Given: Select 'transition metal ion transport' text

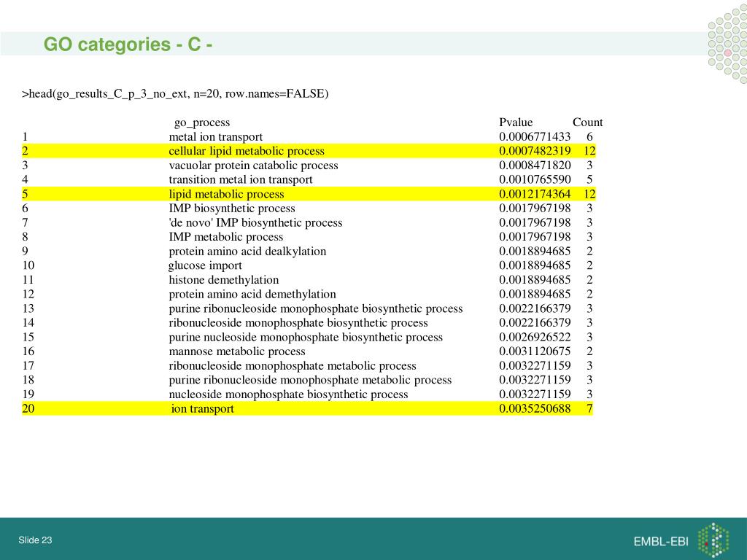Looking at the screenshot, I should 241,179.
